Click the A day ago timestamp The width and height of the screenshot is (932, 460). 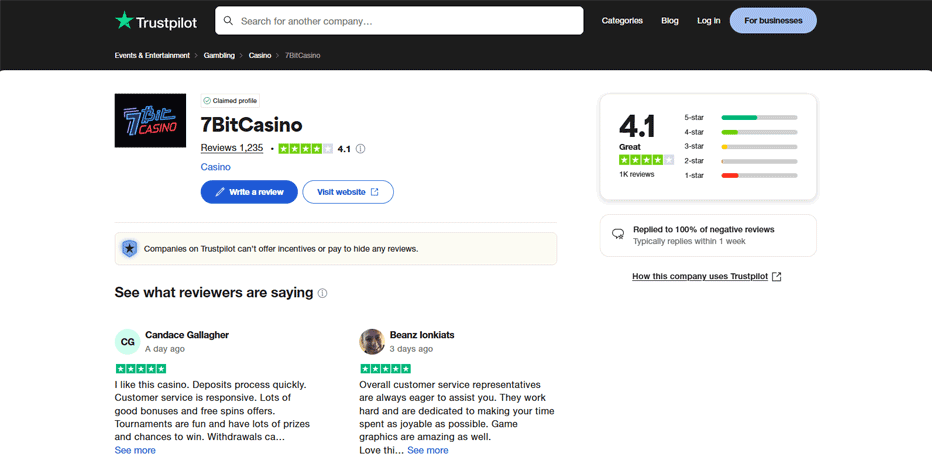point(165,349)
